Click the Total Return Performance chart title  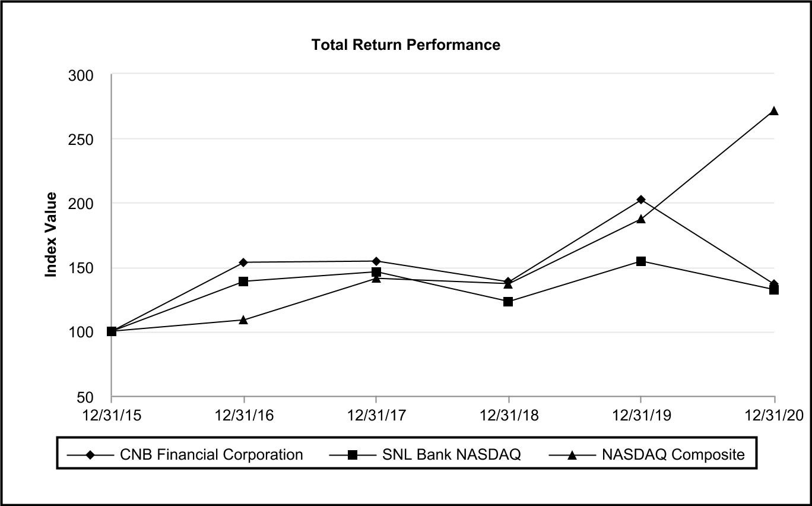coord(406,45)
